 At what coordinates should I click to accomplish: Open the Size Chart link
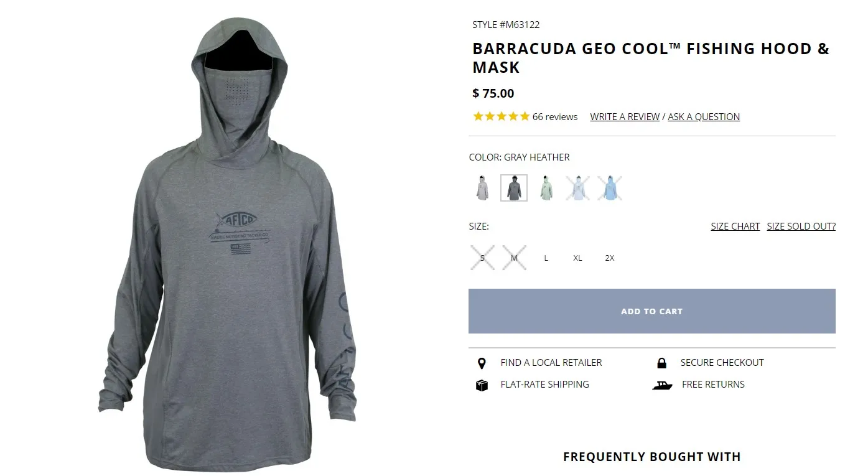pyautogui.click(x=735, y=226)
